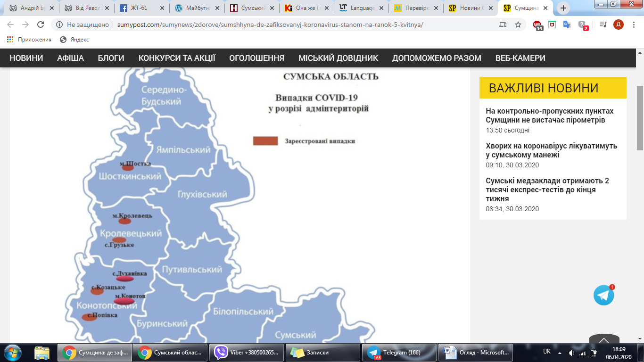Open КОНКУРСИ ТА АКЦІЇ menu item
Screen dimensions: 644x362
click(x=177, y=58)
